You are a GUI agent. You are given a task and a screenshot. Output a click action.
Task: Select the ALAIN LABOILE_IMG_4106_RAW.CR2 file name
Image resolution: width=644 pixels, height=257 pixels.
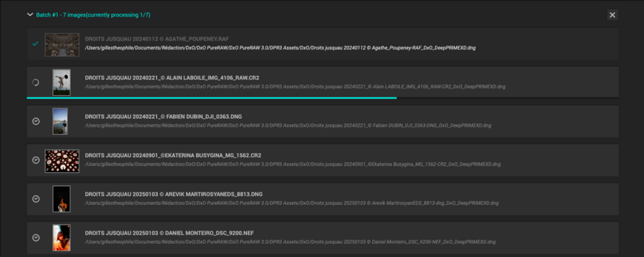coord(172,77)
